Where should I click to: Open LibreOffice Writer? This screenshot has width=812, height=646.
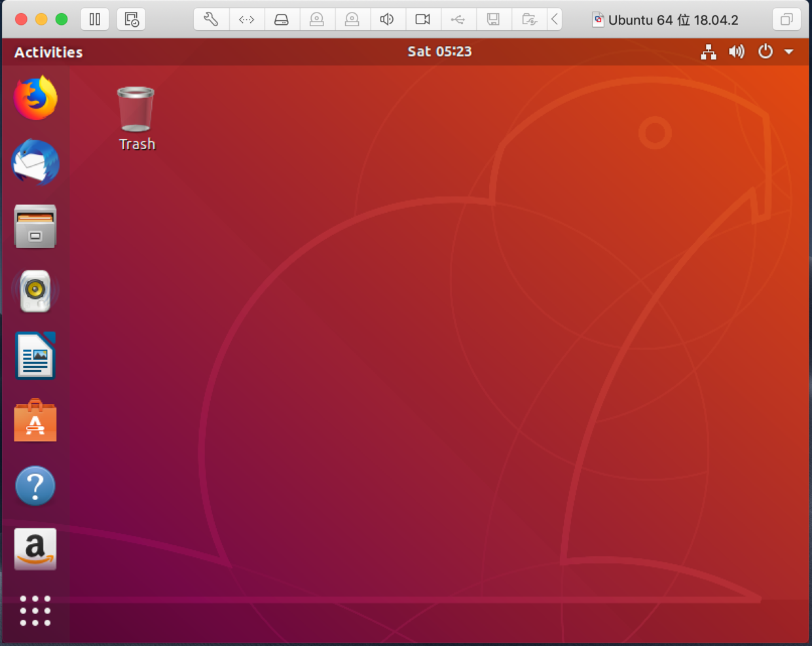35,355
